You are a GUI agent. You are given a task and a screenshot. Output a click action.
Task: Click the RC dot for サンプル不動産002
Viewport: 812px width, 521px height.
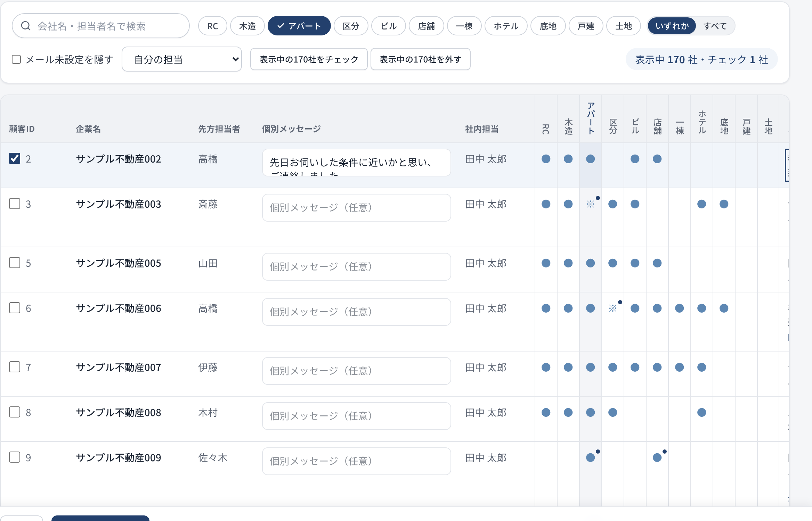coord(546,159)
